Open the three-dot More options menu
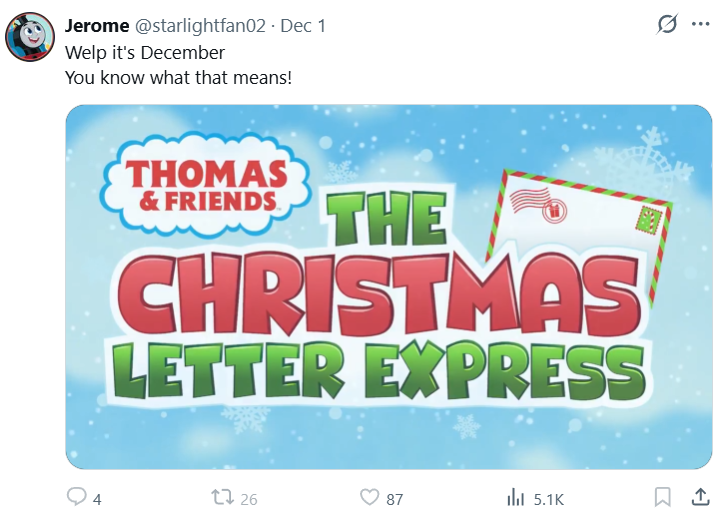727x515 pixels. pyautogui.click(x=700, y=25)
